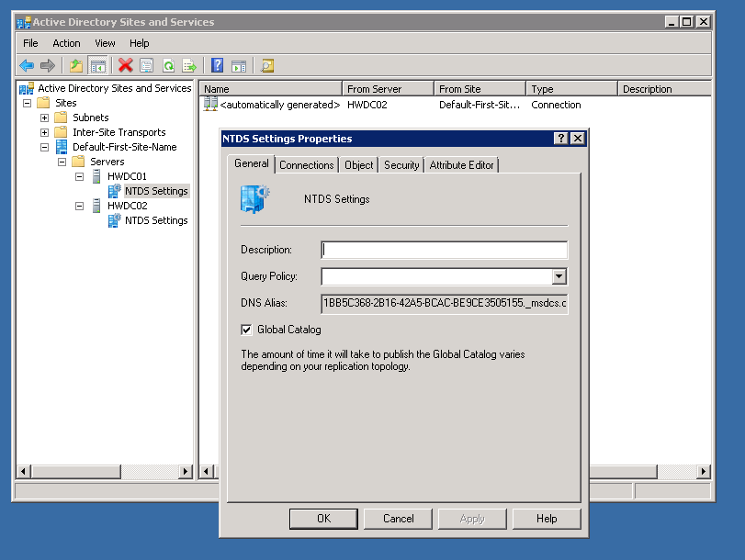This screenshot has width=745, height=560.
Task: Expand the Inter-Site Transports node
Action: (44, 132)
